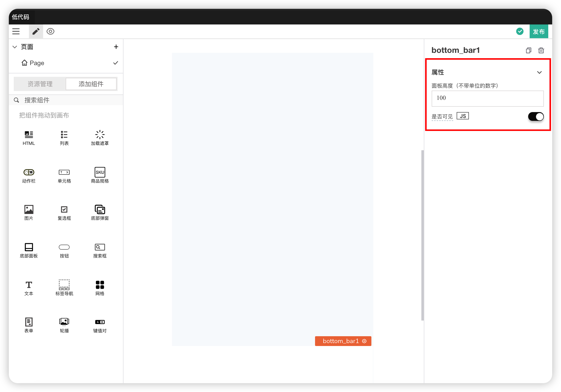Viewport: 561px width, 392px height.
Task: Toggle preview mode eye icon
Action: (50, 31)
